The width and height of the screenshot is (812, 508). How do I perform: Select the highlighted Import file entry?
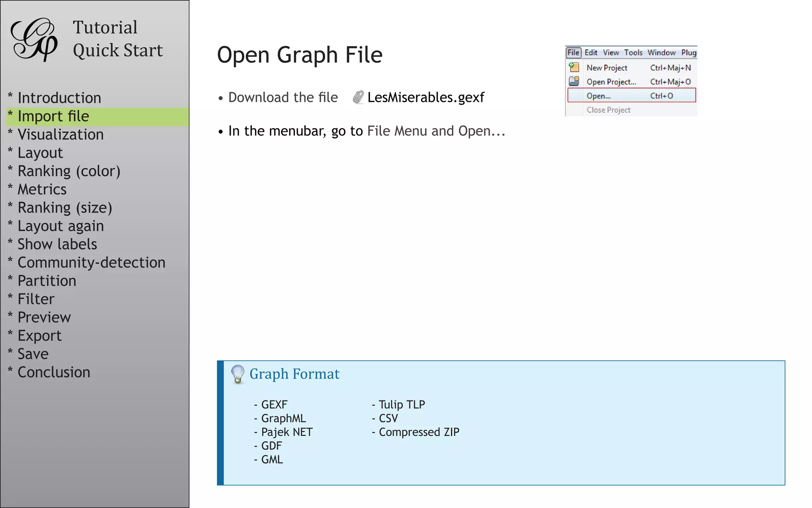tap(54, 116)
